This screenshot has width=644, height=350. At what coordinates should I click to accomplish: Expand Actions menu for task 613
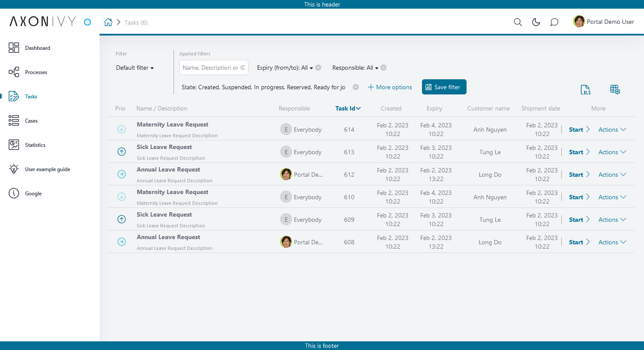click(x=612, y=152)
